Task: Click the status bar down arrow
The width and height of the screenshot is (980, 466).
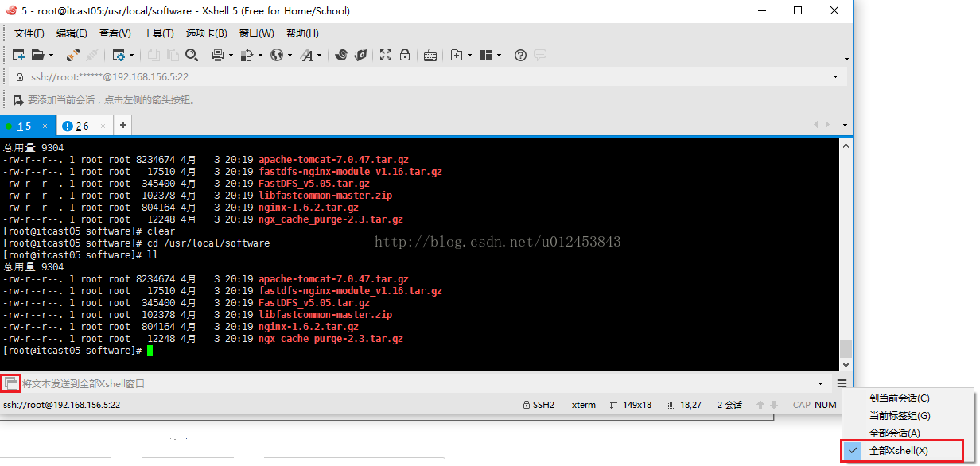Action: point(774,405)
